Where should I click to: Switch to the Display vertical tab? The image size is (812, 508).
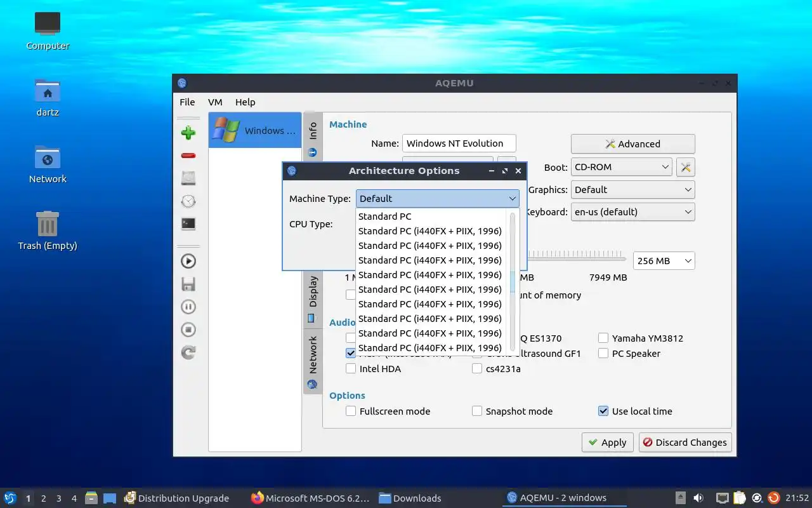(x=313, y=298)
